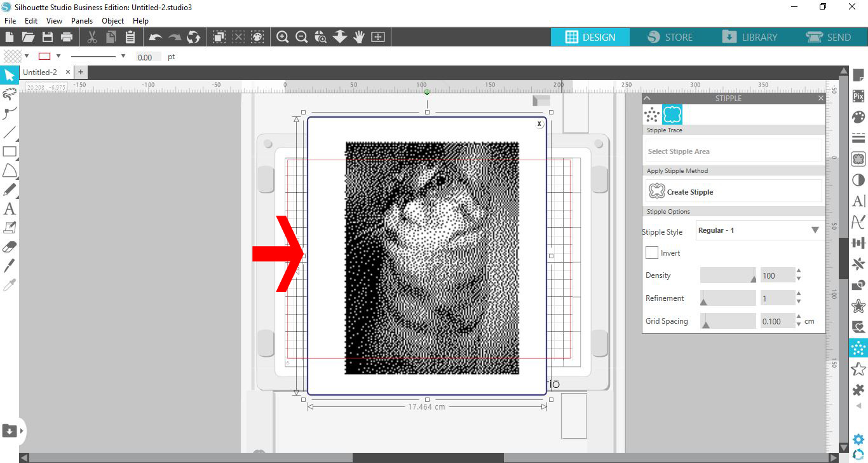This screenshot has width=868, height=463.
Task: Click Select Stipple Area button
Action: tap(733, 151)
